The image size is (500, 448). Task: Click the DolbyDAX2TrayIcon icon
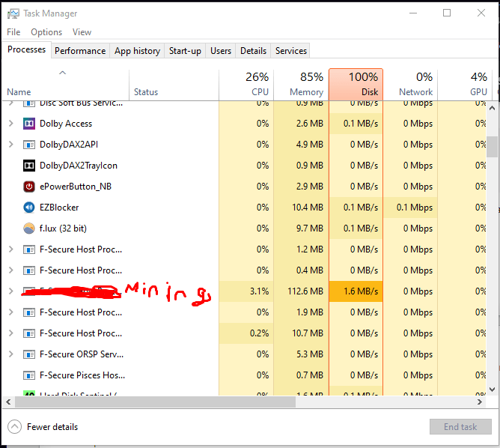[29, 166]
